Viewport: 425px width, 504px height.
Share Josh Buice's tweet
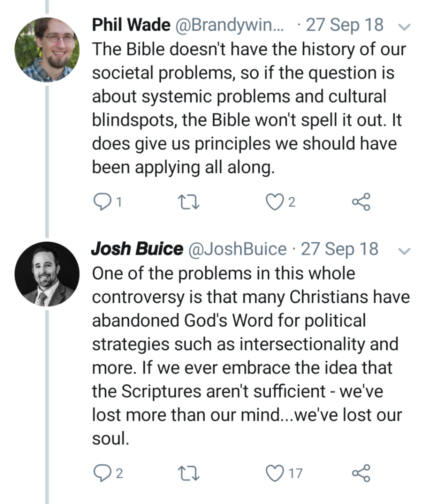coord(361,473)
